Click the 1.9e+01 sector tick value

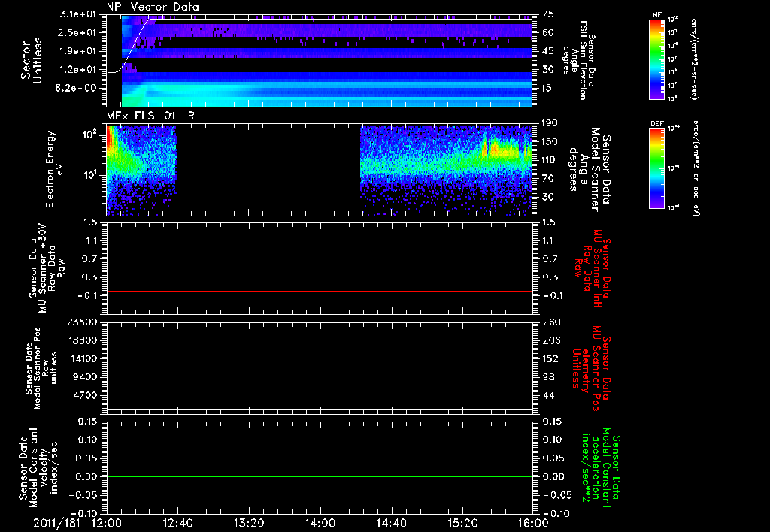coord(78,51)
